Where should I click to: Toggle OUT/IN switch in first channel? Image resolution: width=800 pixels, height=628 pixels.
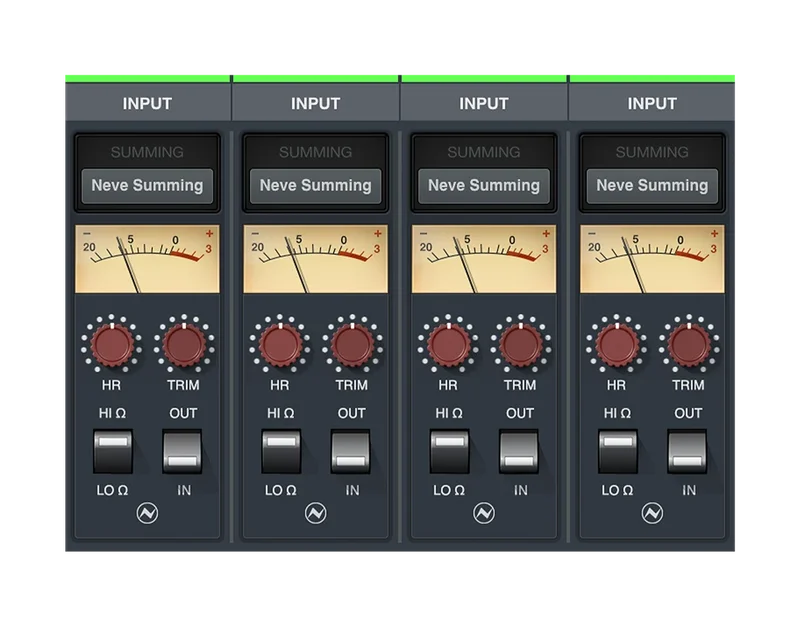click(182, 451)
